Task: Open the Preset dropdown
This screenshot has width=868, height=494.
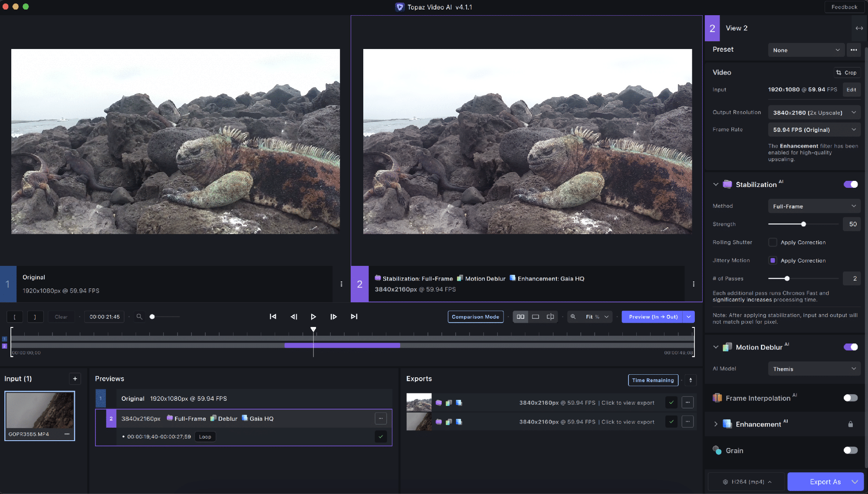Action: tap(806, 50)
